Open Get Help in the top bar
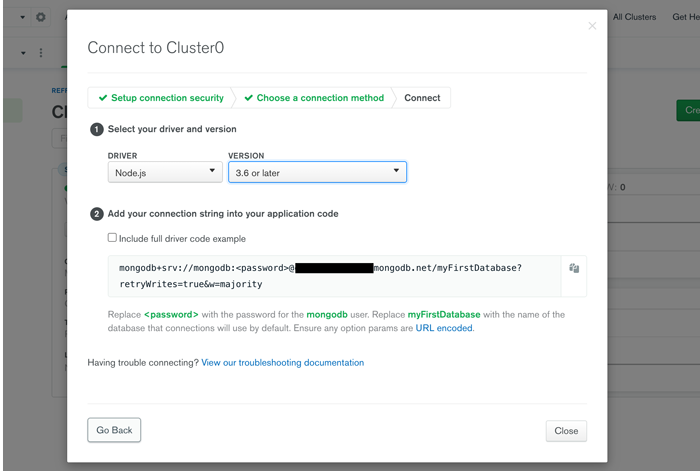The image size is (700, 471). tap(686, 17)
